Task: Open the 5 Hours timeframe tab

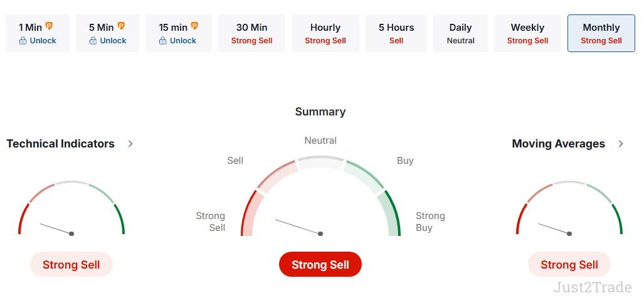Action: point(396,33)
